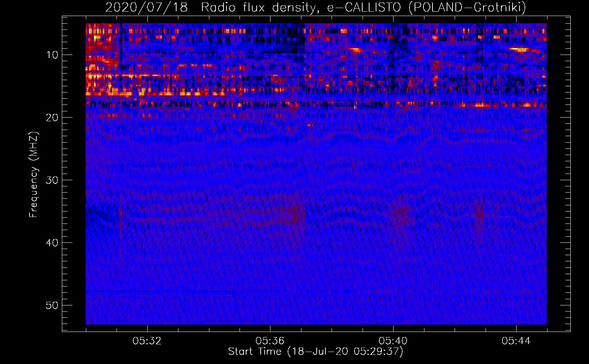Click the 'Frequency (MHZ)' axis label
Image resolution: width=589 pixels, height=364 pixels.
[33, 174]
